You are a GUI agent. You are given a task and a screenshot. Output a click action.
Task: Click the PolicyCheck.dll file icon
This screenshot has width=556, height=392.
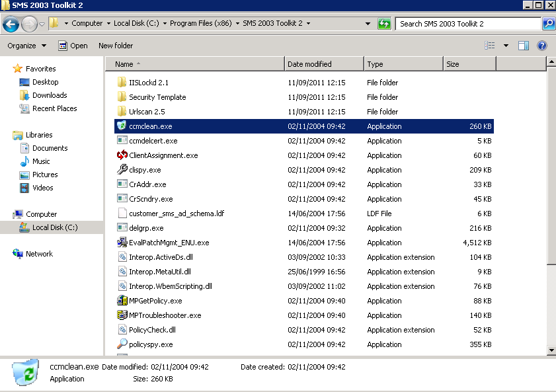pyautogui.click(x=122, y=329)
